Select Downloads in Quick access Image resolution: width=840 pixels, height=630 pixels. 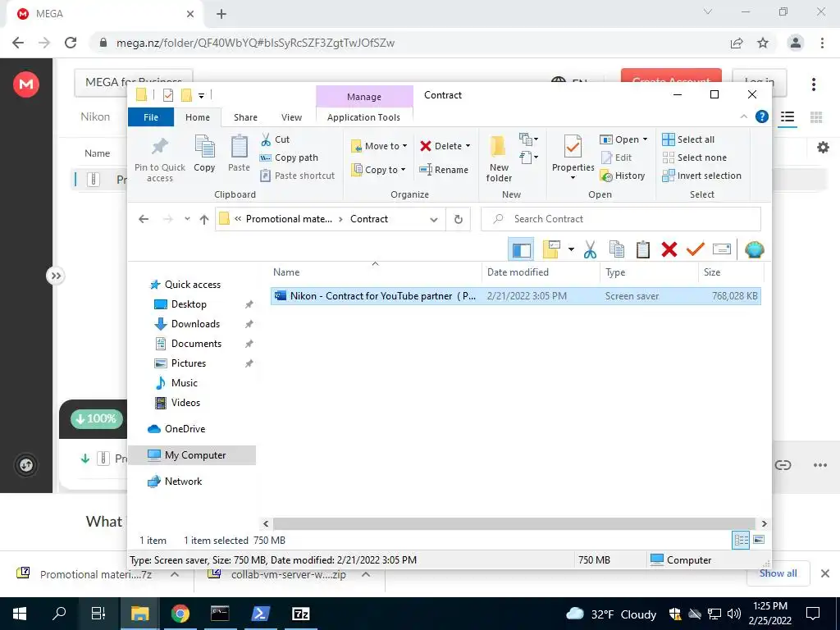[x=195, y=324]
